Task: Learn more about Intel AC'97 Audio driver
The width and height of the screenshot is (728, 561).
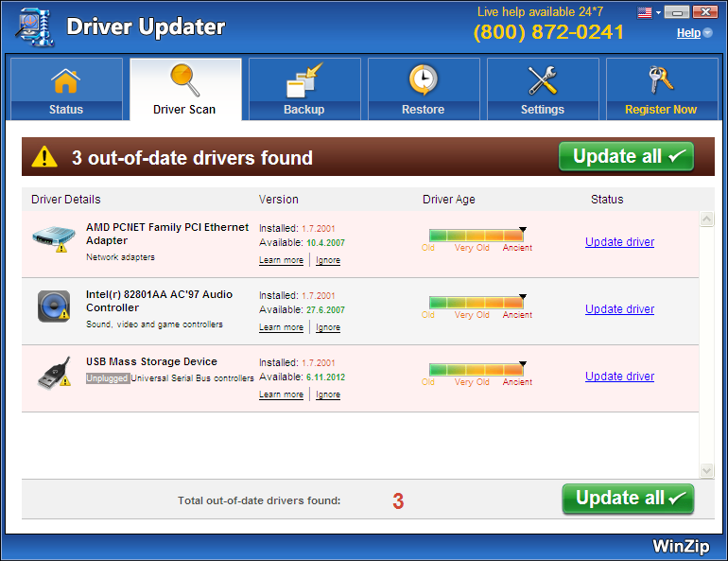Action: point(281,327)
